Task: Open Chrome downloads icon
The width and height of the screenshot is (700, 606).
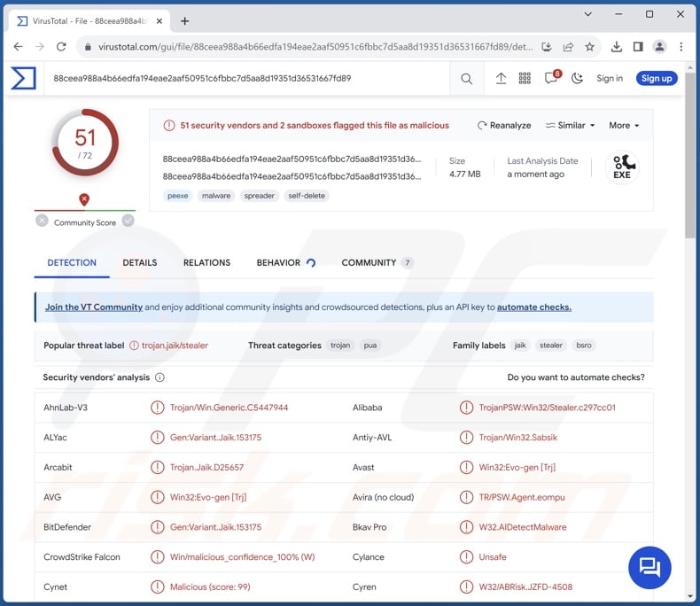Action: pyautogui.click(x=617, y=46)
